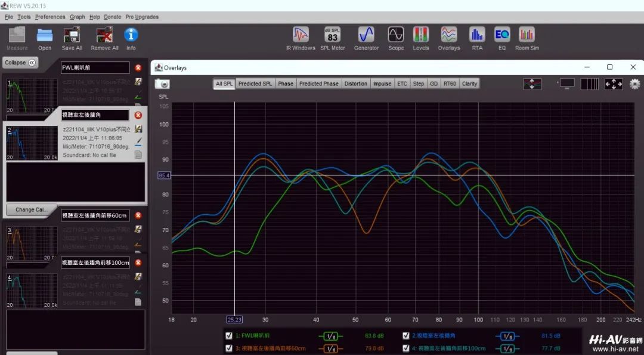Click the four-way arrows fit-to-data icon
This screenshot has height=355, width=644.
click(614, 84)
